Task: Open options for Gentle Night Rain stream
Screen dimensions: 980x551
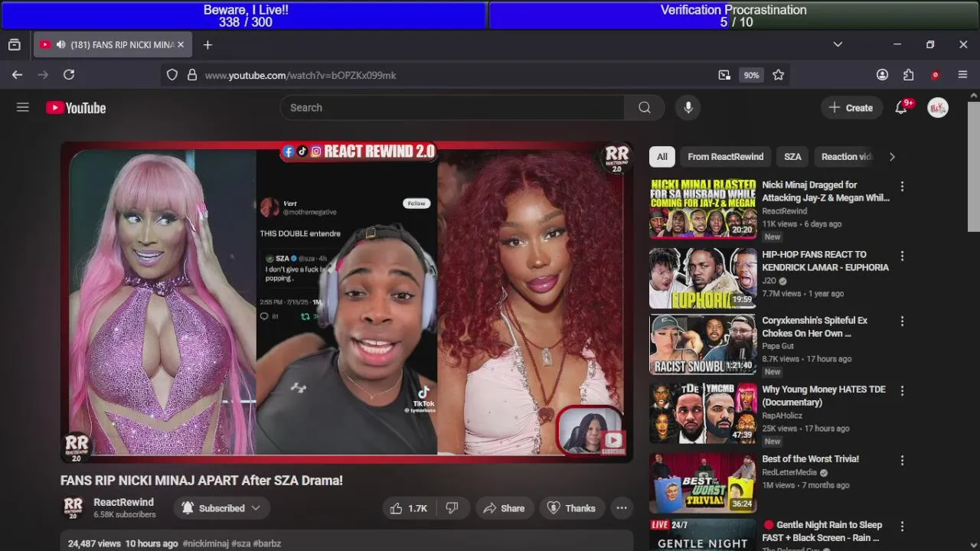Action: click(x=902, y=526)
